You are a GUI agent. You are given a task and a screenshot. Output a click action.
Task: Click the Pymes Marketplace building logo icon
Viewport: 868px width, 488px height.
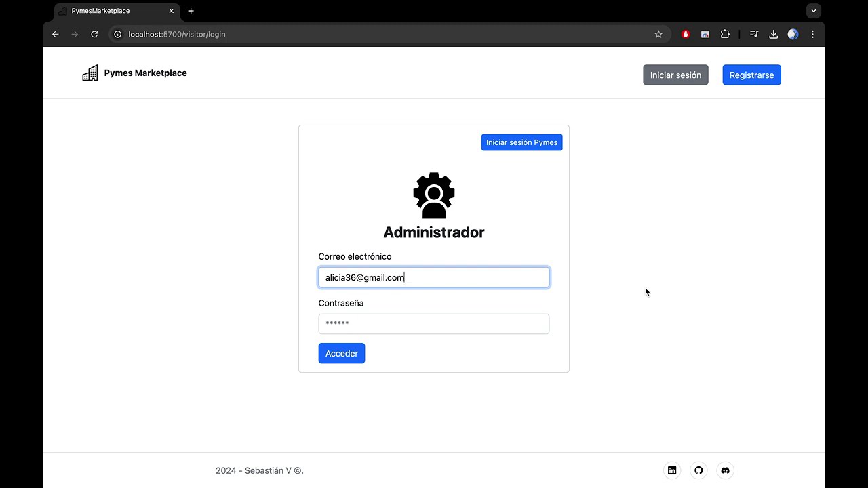point(90,73)
